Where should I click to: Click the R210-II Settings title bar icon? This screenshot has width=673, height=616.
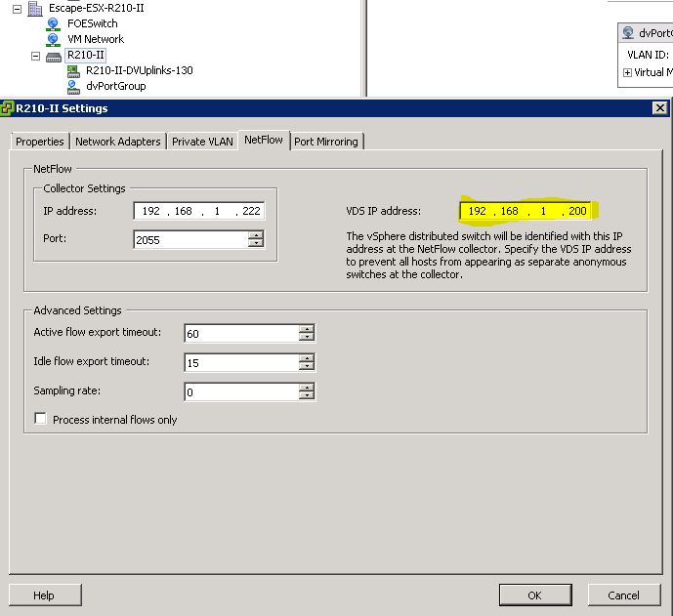(x=7, y=108)
